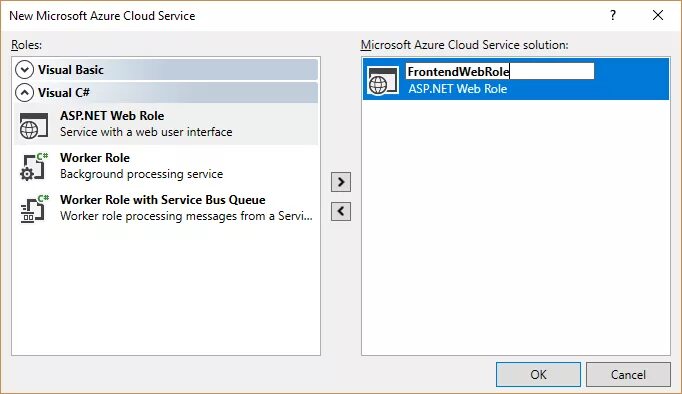Screen dimensions: 682x394
Task: Add selected role with right arrow button
Action: [341, 182]
